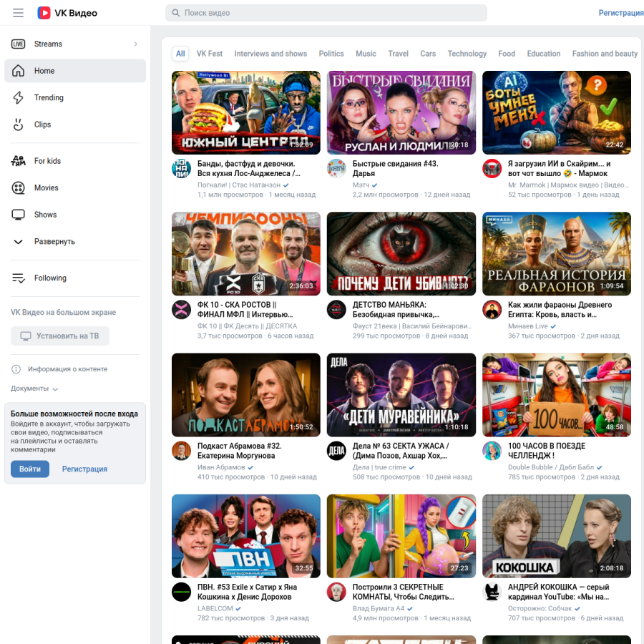
Task: Select the Cars tab
Action: pos(428,54)
